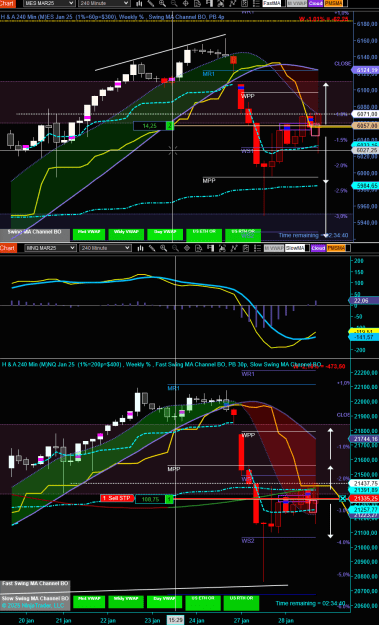Image resolution: width=379 pixels, height=625 pixels.
Task: Toggle Chart Trader icon on MNQ toolbar
Action: [x=210, y=248]
